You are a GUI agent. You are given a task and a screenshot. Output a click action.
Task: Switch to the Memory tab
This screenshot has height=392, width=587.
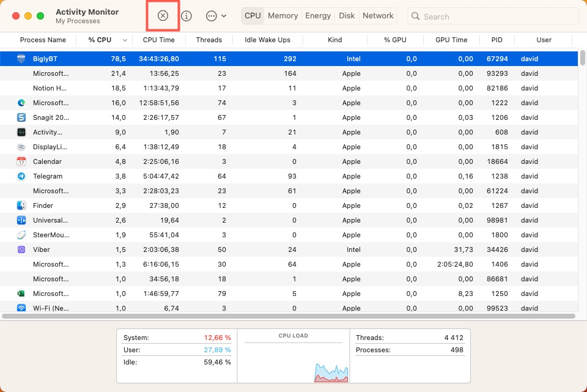[282, 16]
